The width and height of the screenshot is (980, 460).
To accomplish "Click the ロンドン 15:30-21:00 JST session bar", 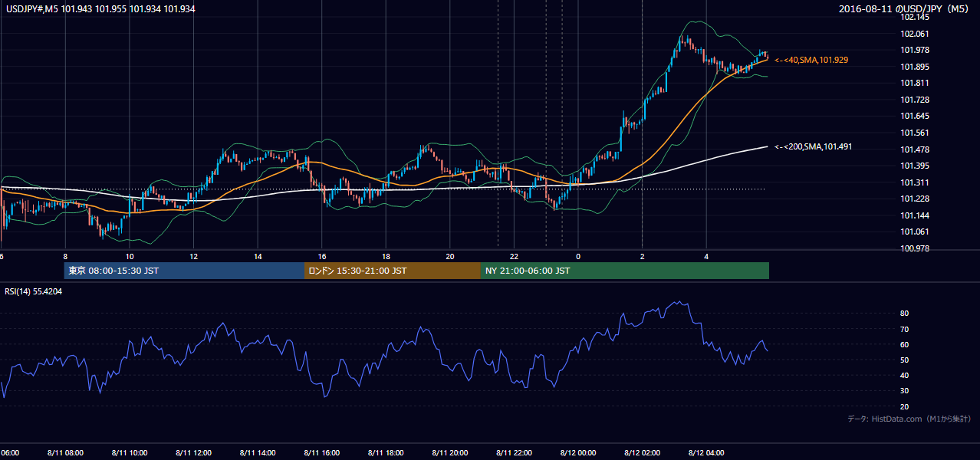I will click(x=393, y=271).
